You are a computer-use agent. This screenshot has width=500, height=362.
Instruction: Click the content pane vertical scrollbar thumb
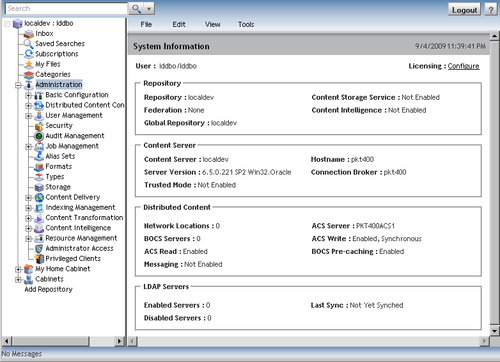[x=494, y=182]
